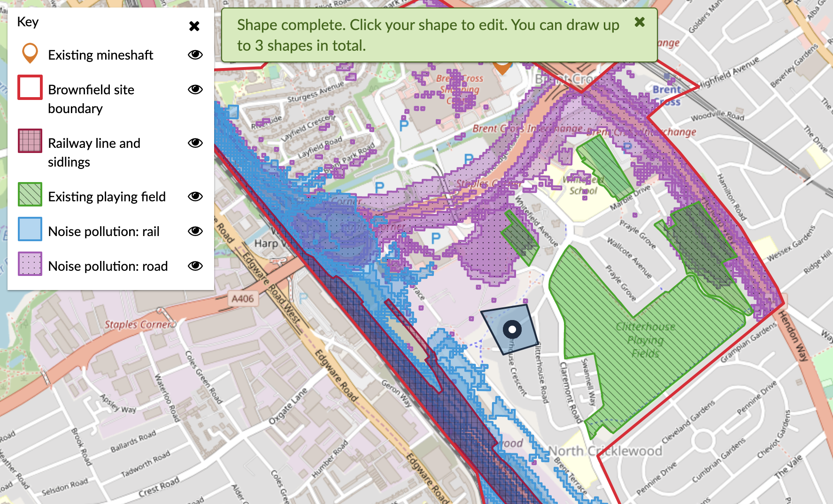Click the purple dotted road noise swatch
Image resolution: width=833 pixels, height=504 pixels.
pyautogui.click(x=30, y=264)
